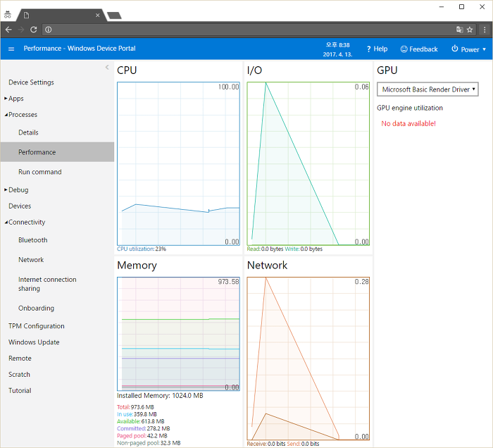
Task: Click the incognito icon at top left
Action: (8, 15)
